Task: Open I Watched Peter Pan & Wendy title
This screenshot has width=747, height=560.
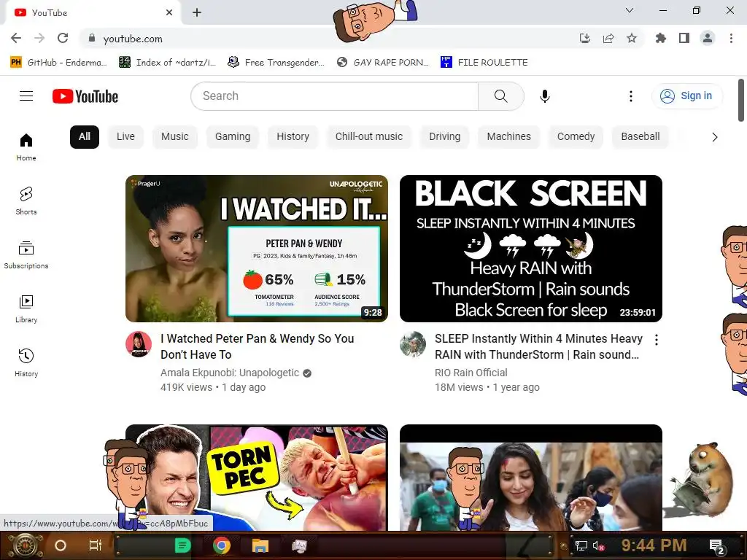Action: click(x=258, y=346)
